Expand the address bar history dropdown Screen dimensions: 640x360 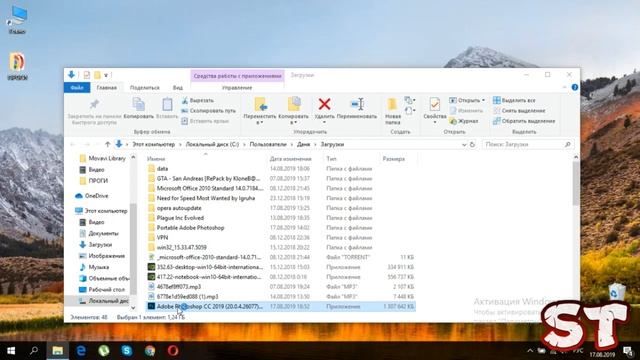(x=464, y=144)
